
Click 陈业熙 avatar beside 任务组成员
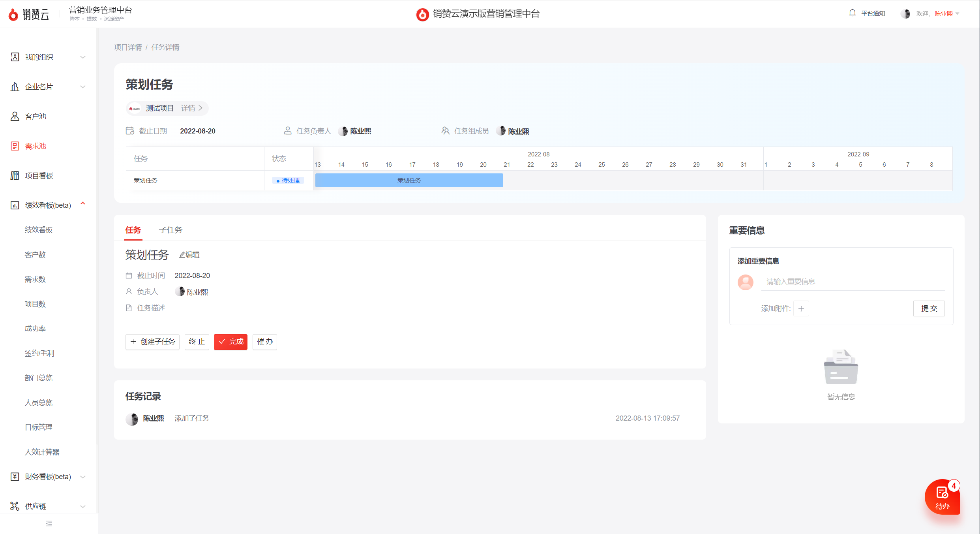tap(501, 131)
